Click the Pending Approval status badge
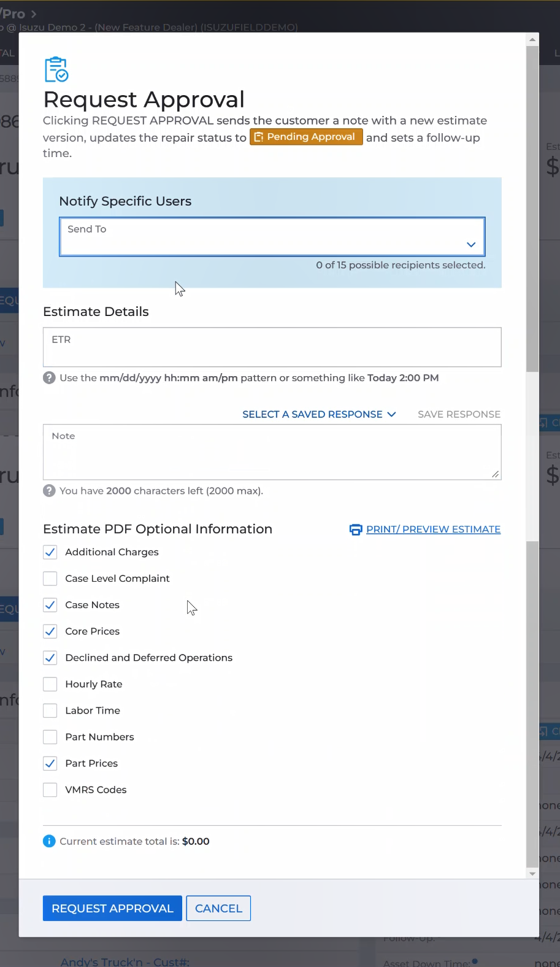The image size is (560, 967). click(x=305, y=137)
